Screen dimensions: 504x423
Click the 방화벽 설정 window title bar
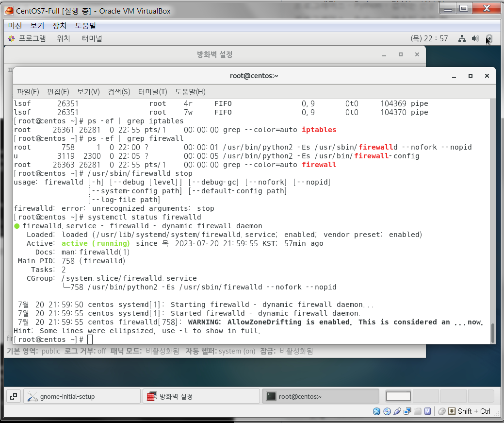point(215,54)
